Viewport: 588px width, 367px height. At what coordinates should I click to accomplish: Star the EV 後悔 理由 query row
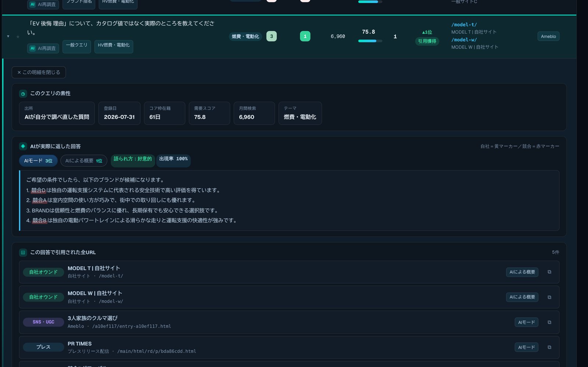[x=18, y=36]
